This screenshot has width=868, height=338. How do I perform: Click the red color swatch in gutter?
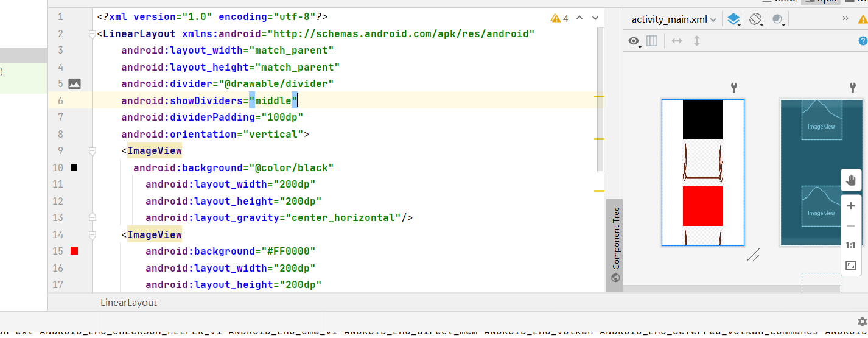click(74, 250)
